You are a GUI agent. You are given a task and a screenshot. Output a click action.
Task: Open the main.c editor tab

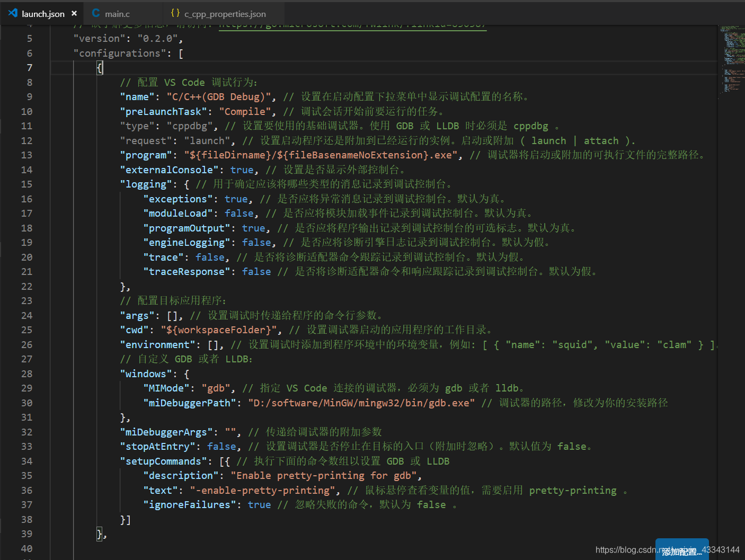(x=117, y=14)
